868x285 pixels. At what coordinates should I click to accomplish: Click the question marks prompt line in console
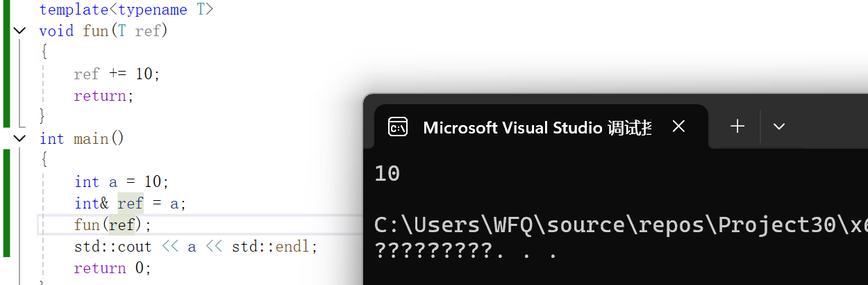465,251
